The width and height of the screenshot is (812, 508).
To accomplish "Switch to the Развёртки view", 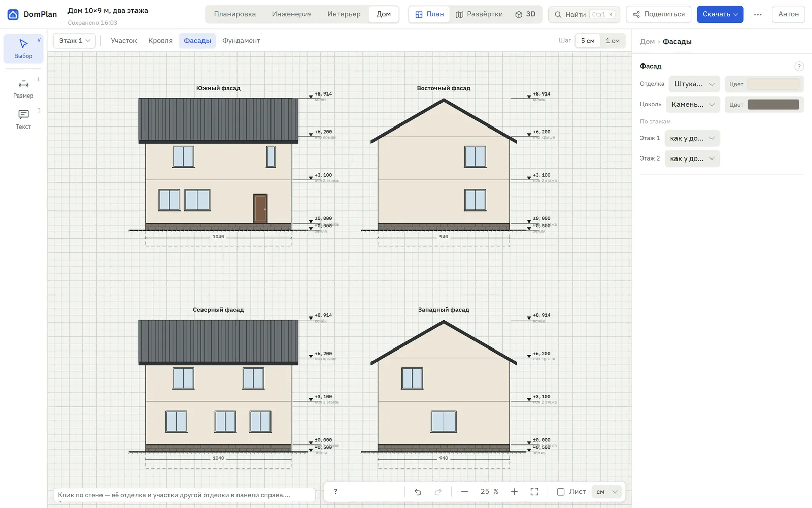I will click(479, 14).
